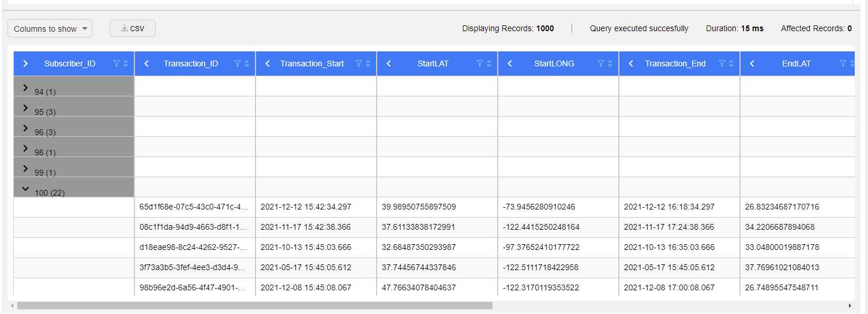Click sort arrows in StartLAT column header

point(489,64)
